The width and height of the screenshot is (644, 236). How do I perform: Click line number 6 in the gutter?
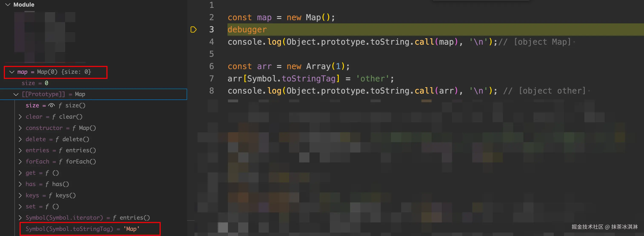(212, 66)
